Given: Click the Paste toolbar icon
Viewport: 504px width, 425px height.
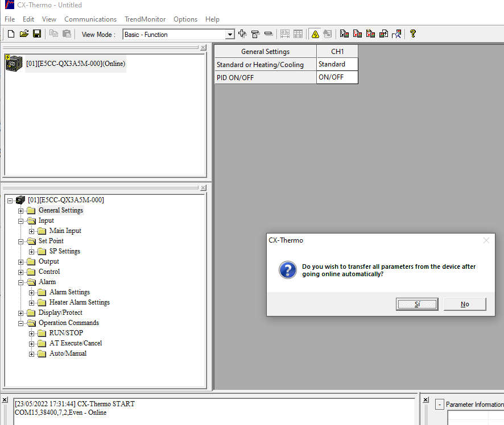Looking at the screenshot, I should coord(67,34).
